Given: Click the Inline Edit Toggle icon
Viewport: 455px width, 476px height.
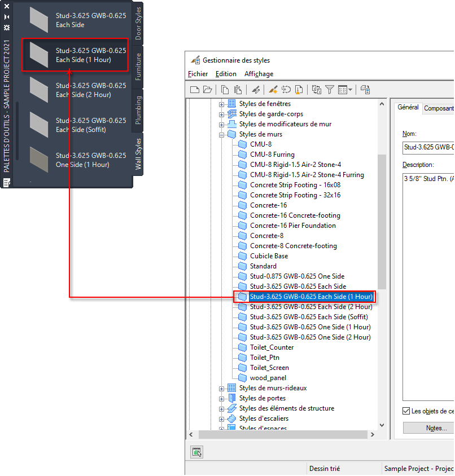Looking at the screenshot, I should pyautogui.click(x=365, y=90).
